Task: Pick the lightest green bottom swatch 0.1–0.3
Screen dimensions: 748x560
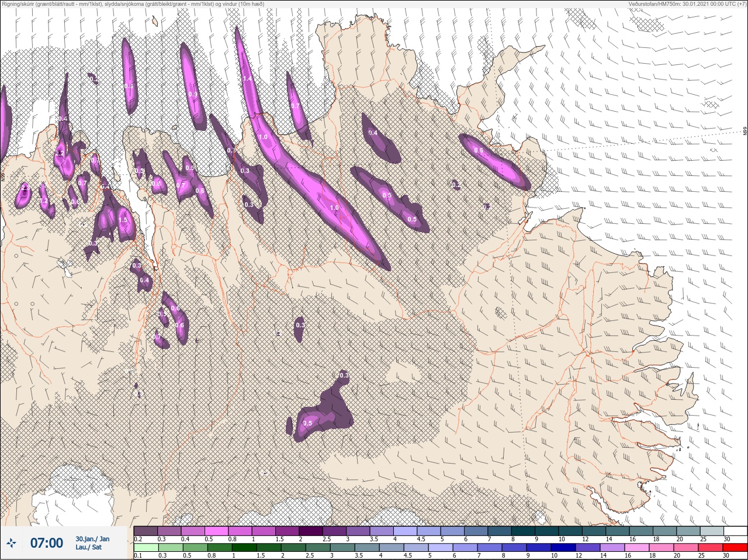Action: point(146,548)
